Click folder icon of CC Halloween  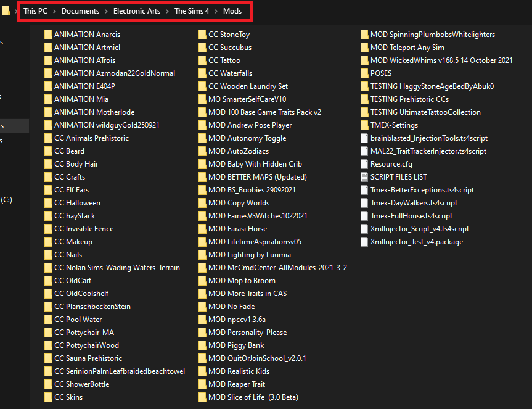tap(48, 204)
